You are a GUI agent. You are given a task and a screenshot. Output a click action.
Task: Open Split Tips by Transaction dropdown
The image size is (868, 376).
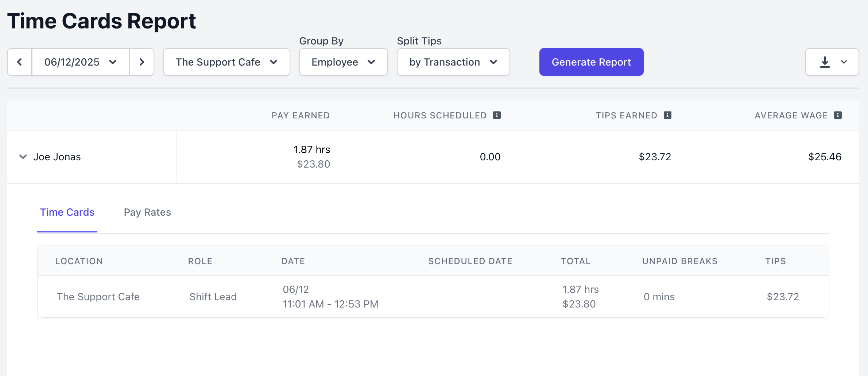click(x=453, y=62)
